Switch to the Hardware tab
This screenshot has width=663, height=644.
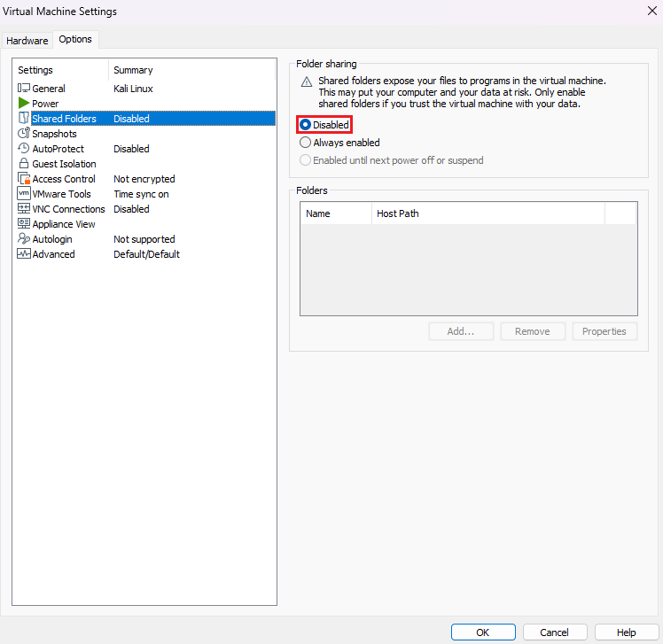click(27, 41)
